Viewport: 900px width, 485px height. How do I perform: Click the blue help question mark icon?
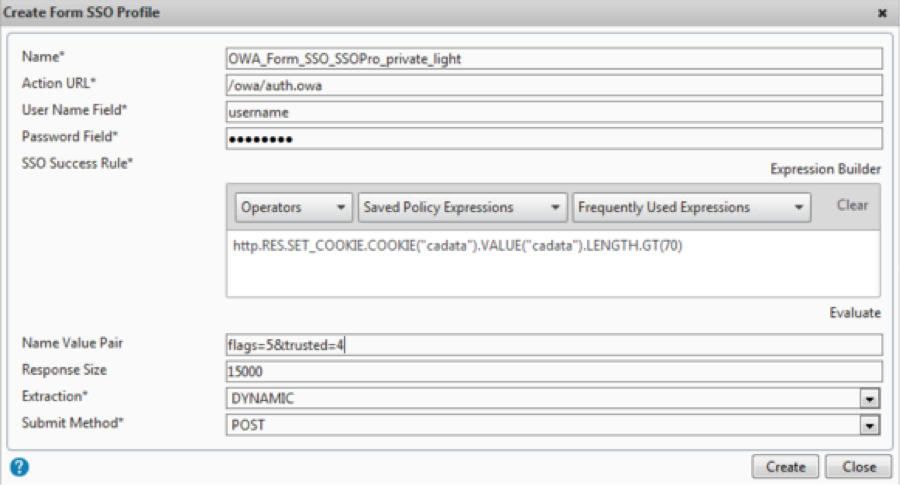point(18,466)
